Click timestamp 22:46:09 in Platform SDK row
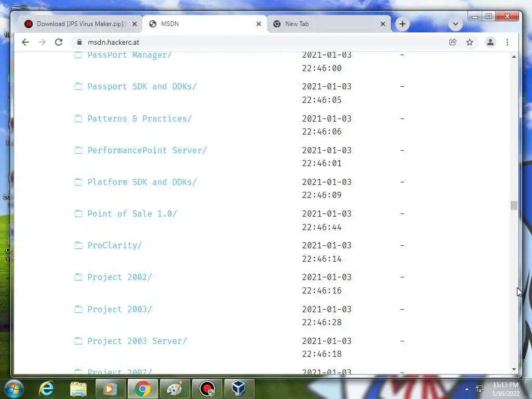The height and width of the screenshot is (399, 532). 322,195
